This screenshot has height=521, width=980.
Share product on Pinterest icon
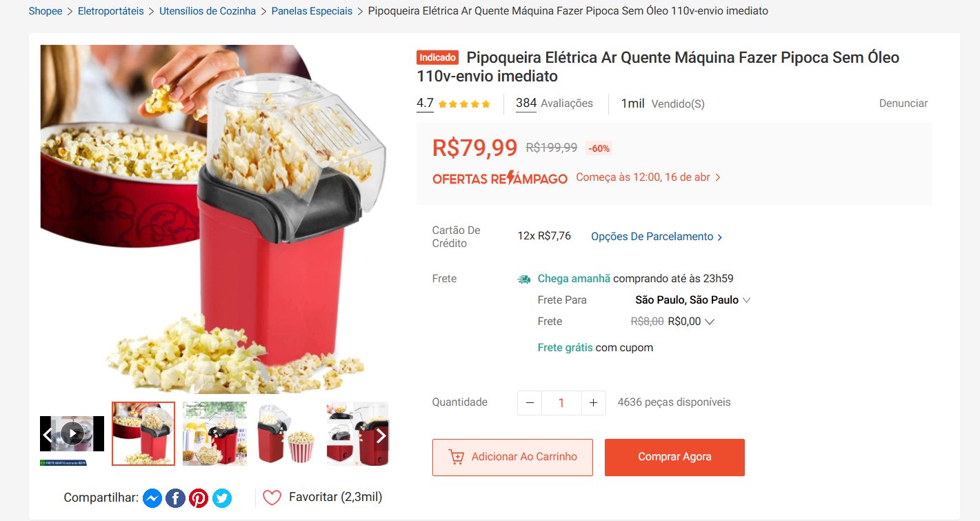point(199,498)
